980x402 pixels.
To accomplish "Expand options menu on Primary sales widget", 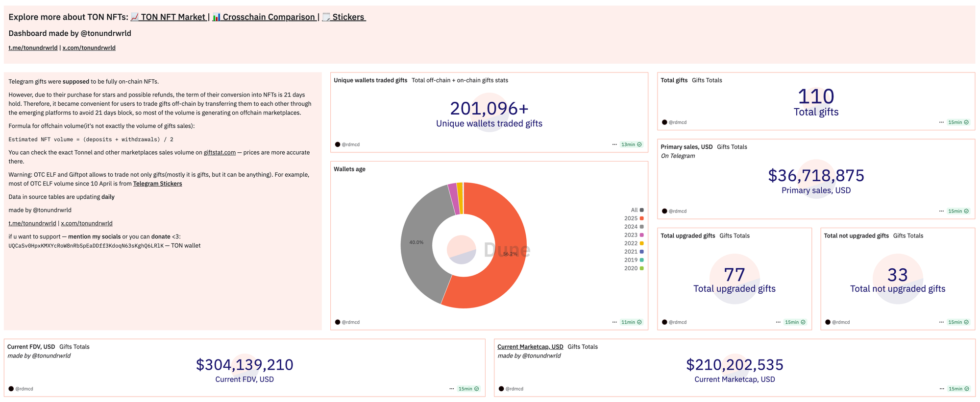I will [x=941, y=211].
